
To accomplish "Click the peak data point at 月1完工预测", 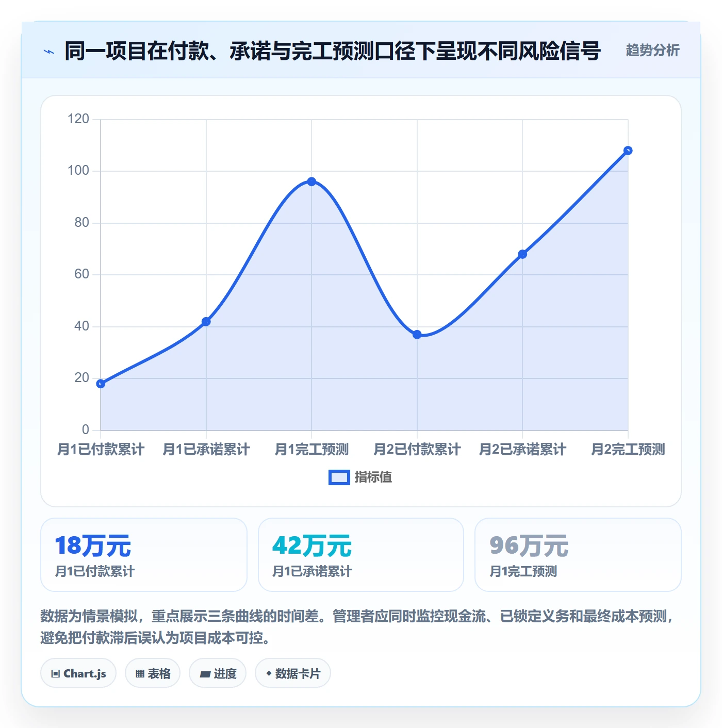I will pyautogui.click(x=311, y=181).
